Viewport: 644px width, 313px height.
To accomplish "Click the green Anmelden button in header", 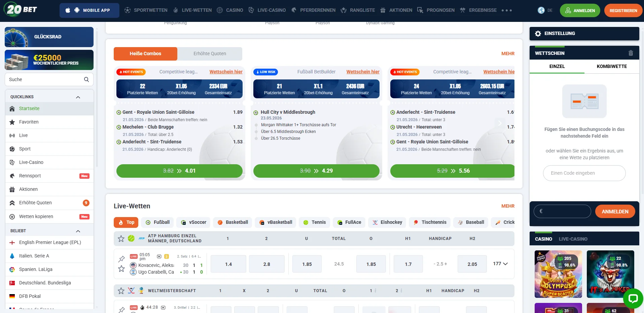I will point(580,10).
